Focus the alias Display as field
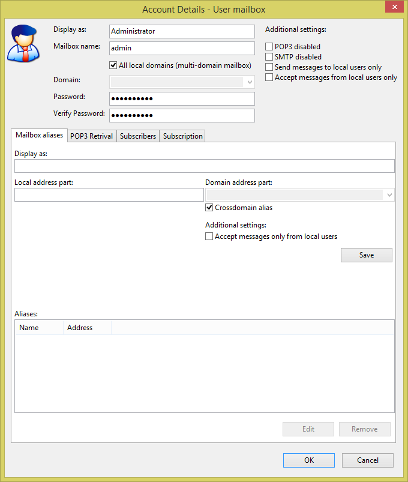The width and height of the screenshot is (408, 482). (204, 166)
